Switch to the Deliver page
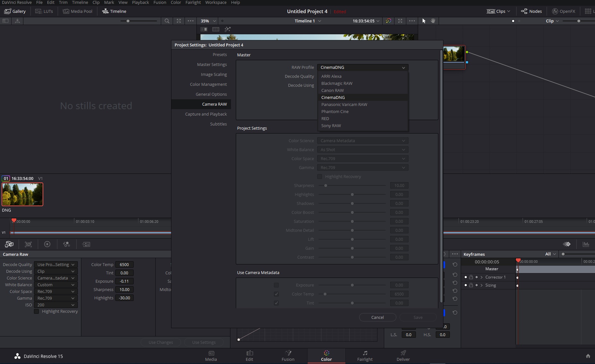 click(403, 356)
